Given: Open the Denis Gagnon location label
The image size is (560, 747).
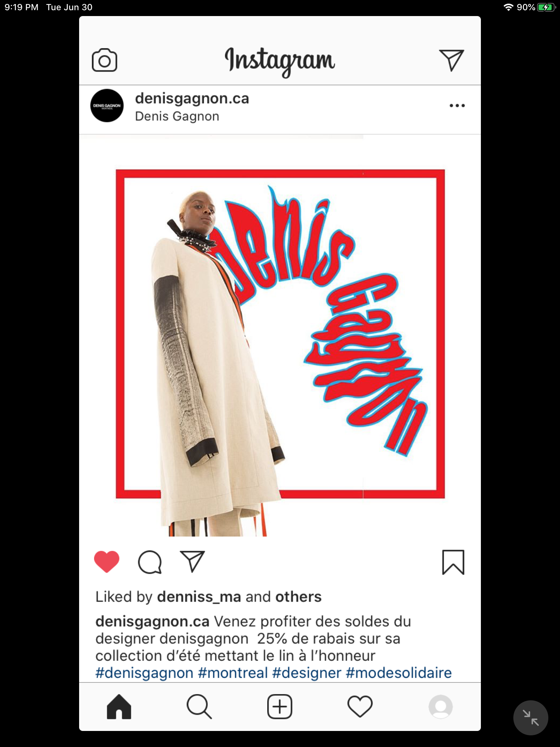Looking at the screenshot, I should (x=177, y=116).
